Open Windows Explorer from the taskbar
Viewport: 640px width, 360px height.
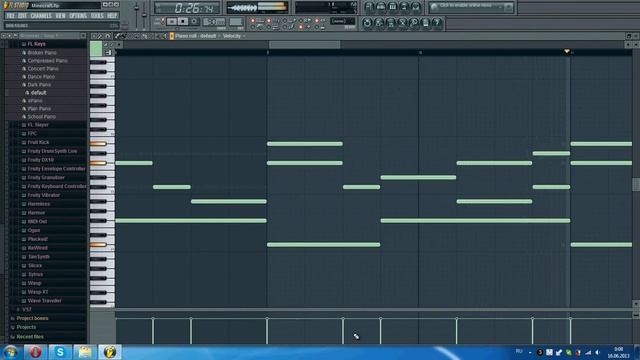point(84,352)
